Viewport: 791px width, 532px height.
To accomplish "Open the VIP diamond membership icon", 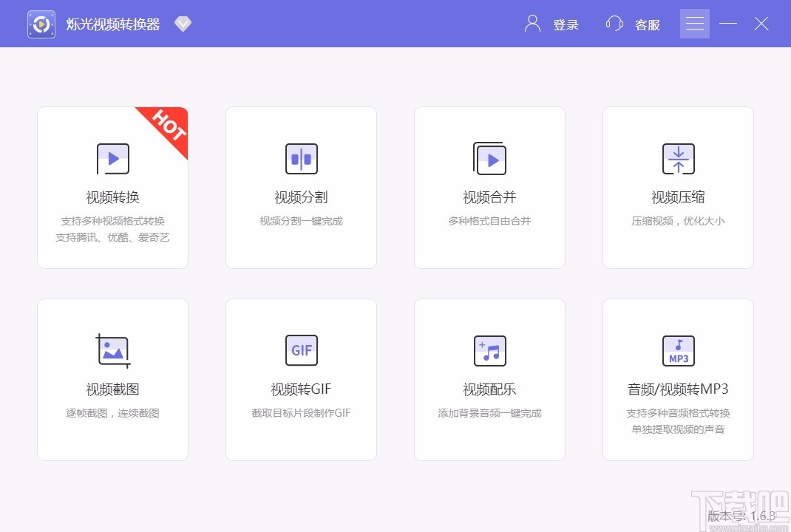I will [183, 23].
